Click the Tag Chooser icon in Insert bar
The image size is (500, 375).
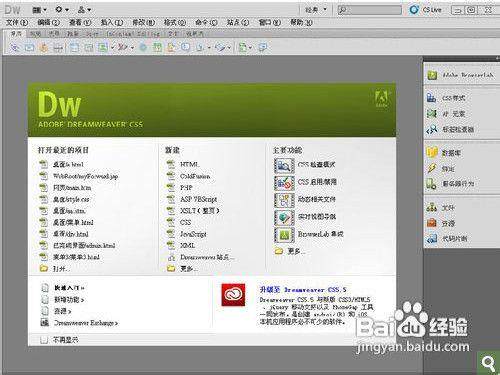[x=263, y=47]
